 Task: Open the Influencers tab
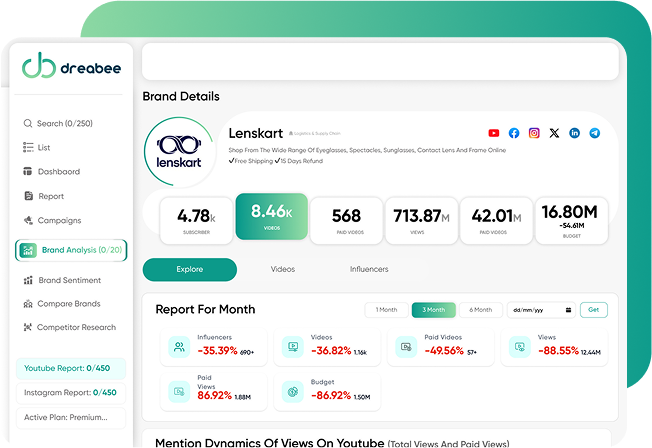coord(369,270)
